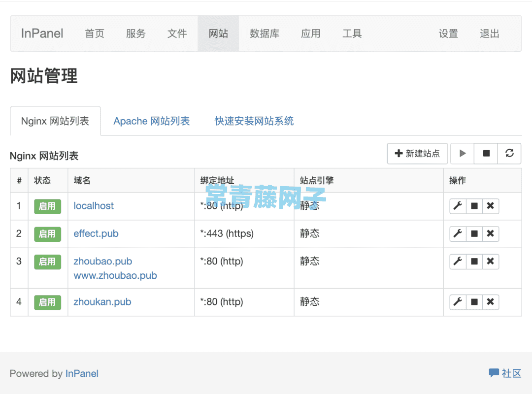Click the InPanel footer link
Viewport: 532px width, 394px height.
[x=82, y=373]
